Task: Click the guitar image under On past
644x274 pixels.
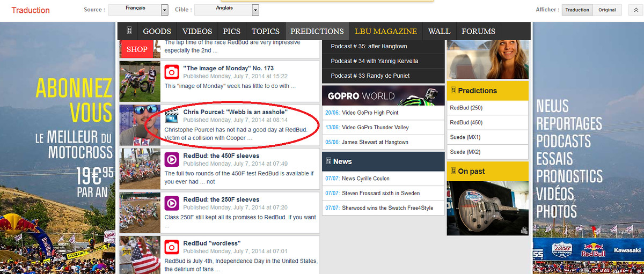Action: (487, 208)
